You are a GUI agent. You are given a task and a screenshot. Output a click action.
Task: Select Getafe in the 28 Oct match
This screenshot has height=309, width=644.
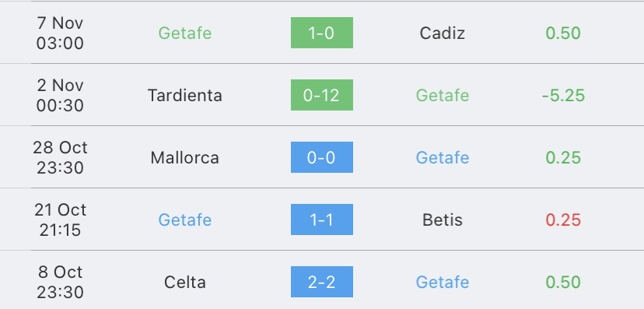pos(443,157)
